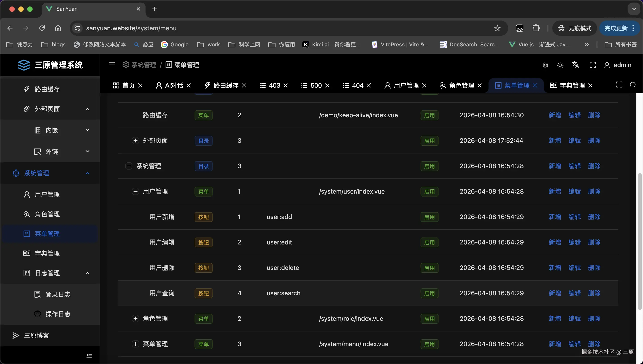Open browser extensions puzzle icon

536,28
